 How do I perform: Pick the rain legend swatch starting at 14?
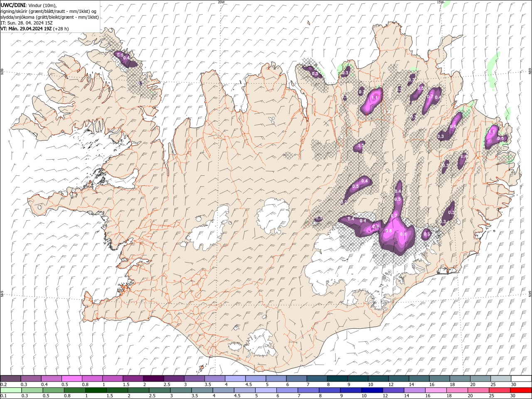point(414,390)
